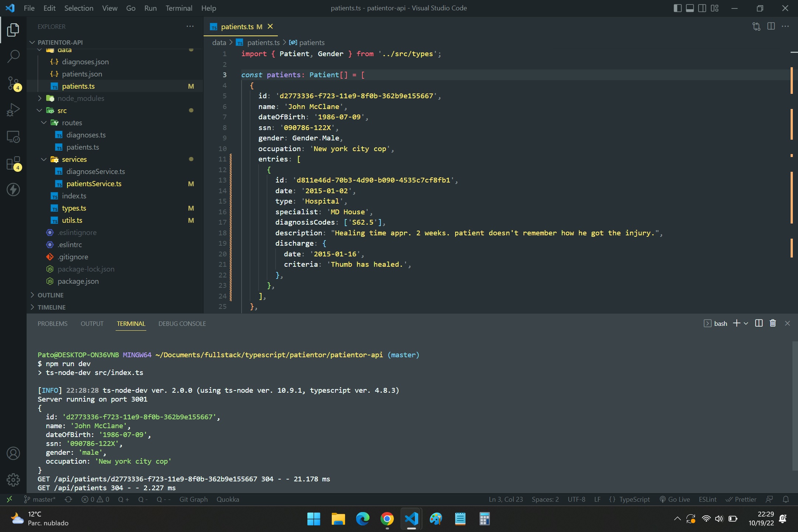Click the terminal vertical scrollbar
The image size is (798, 532).
coord(794,406)
